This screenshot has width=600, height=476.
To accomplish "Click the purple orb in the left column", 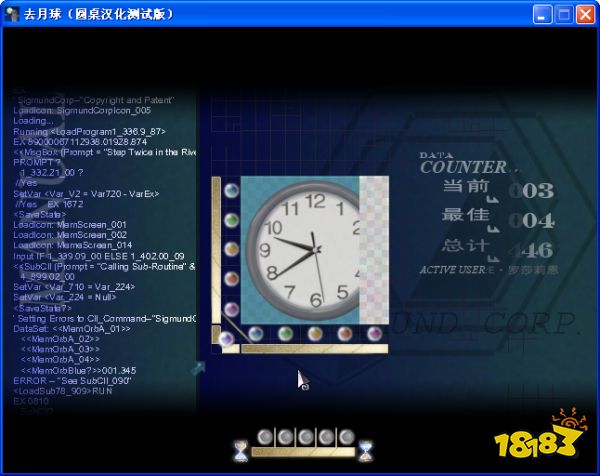I will point(231,308).
